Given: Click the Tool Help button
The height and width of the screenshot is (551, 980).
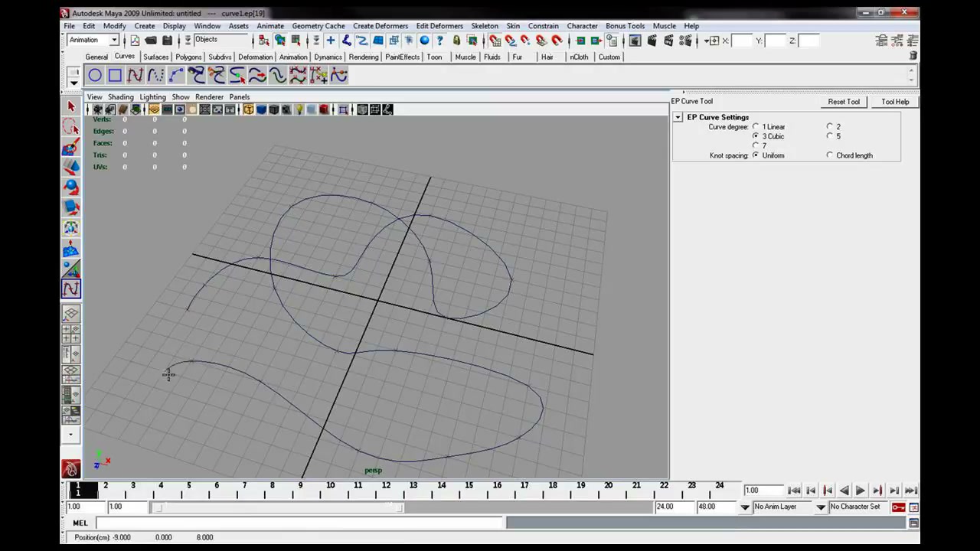Looking at the screenshot, I should (x=895, y=102).
